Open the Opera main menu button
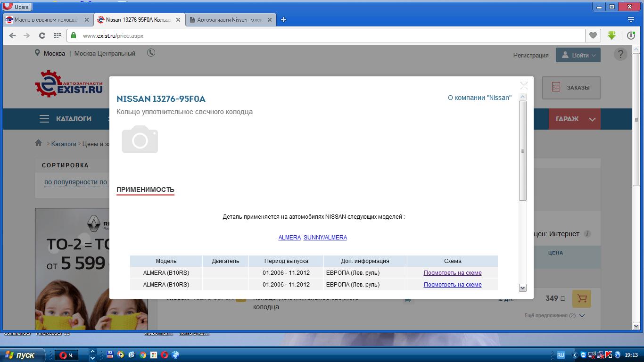This screenshot has height=362, width=644. [17, 7]
